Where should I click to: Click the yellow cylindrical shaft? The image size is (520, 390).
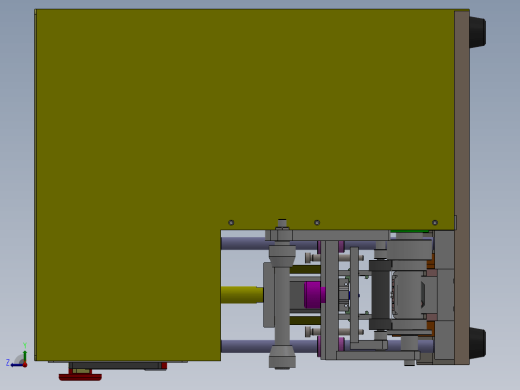click(242, 295)
